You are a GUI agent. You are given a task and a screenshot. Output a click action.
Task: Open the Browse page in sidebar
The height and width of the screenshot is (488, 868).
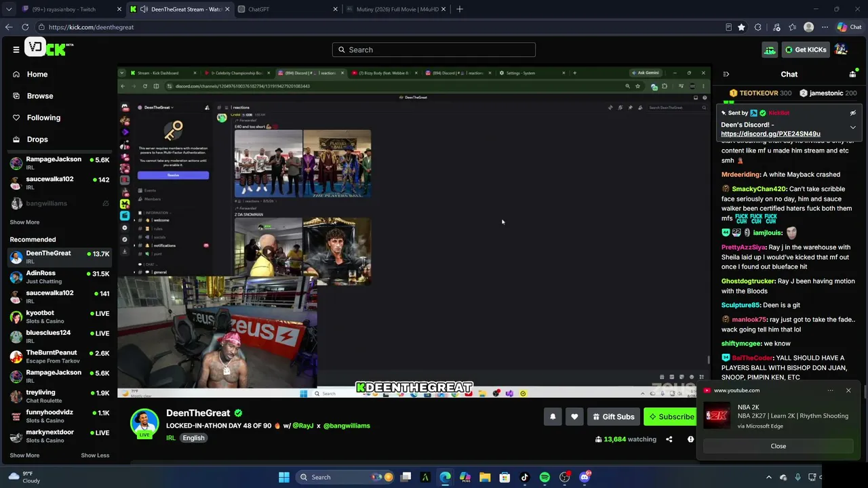(x=32, y=96)
